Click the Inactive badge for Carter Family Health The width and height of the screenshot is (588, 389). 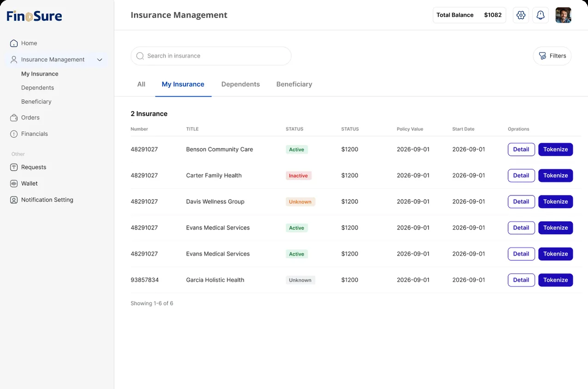299,176
